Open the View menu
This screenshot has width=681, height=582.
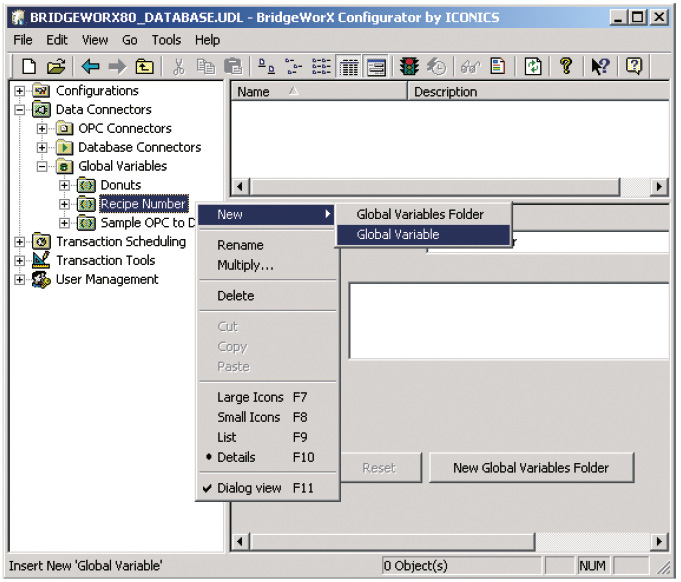(95, 40)
